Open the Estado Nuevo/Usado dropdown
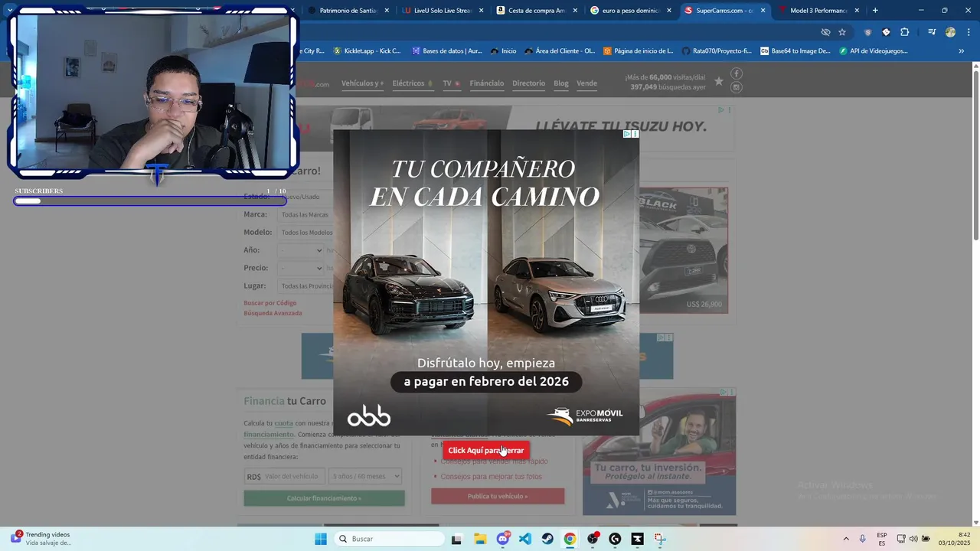The width and height of the screenshot is (980, 551). 305,197
